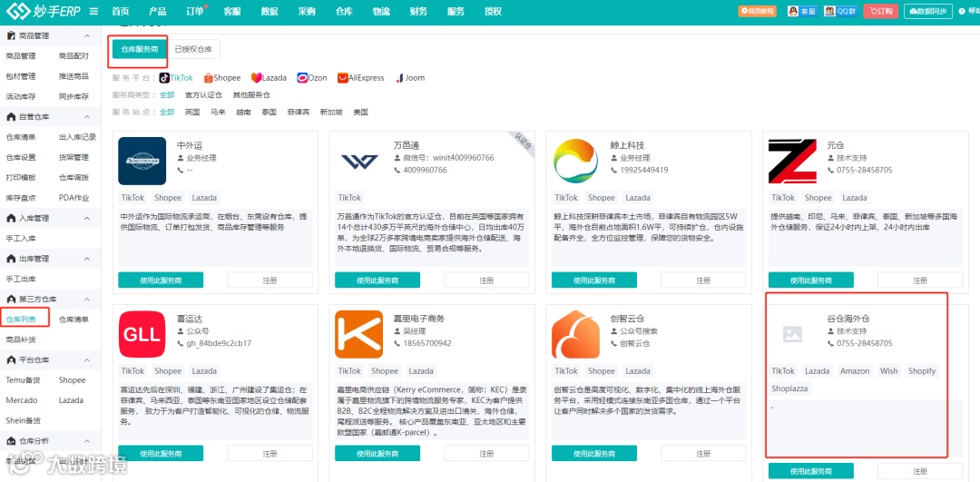Click the 谷仓海外仓 placeholder image
This screenshot has height=482, width=980.
click(x=792, y=334)
